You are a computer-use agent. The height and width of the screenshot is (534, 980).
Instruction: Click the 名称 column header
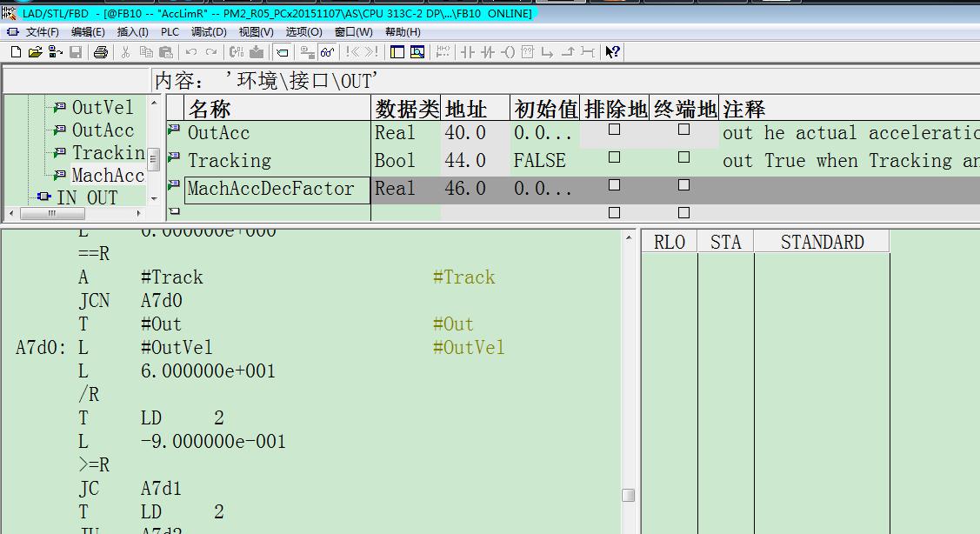[277, 109]
